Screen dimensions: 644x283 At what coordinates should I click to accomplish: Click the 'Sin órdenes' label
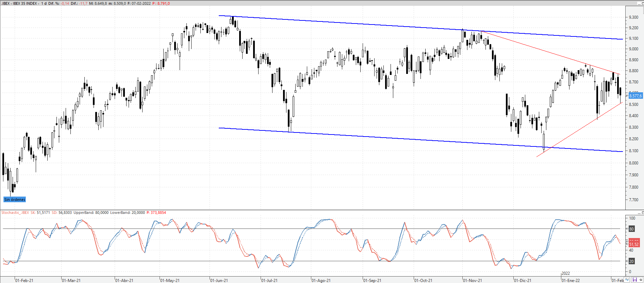point(15,200)
